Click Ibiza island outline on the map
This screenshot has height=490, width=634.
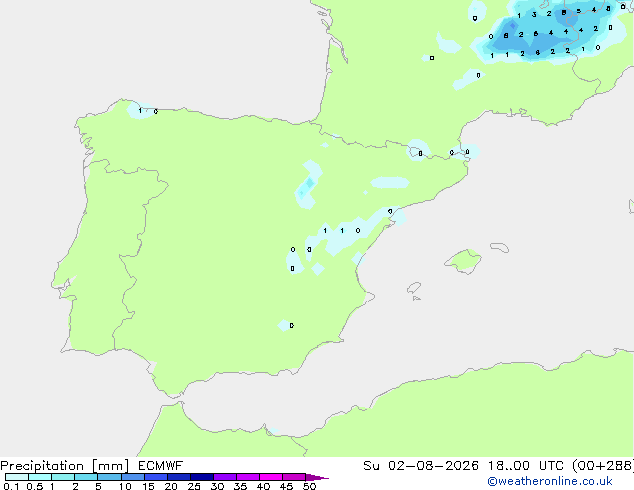(414, 288)
